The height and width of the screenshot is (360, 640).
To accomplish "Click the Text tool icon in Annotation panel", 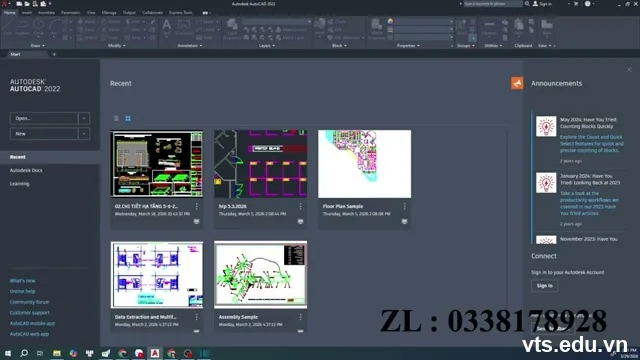I will pyautogui.click(x=167, y=25).
